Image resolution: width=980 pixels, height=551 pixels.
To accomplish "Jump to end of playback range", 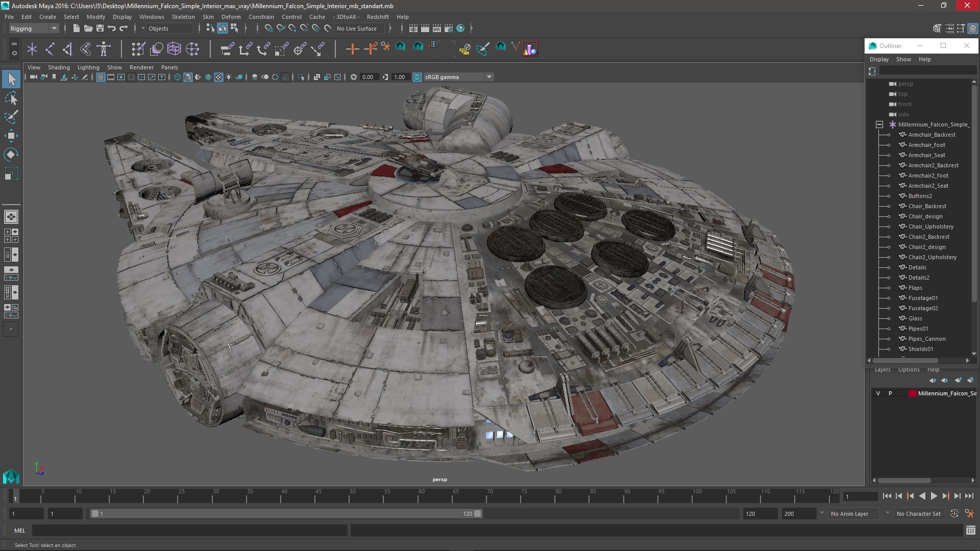I will [969, 496].
